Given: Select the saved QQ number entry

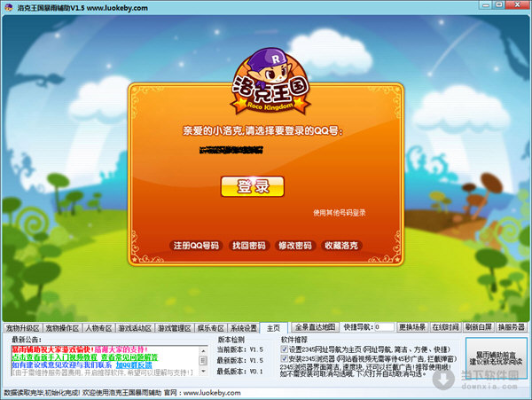Looking at the screenshot, I should 231,150.
